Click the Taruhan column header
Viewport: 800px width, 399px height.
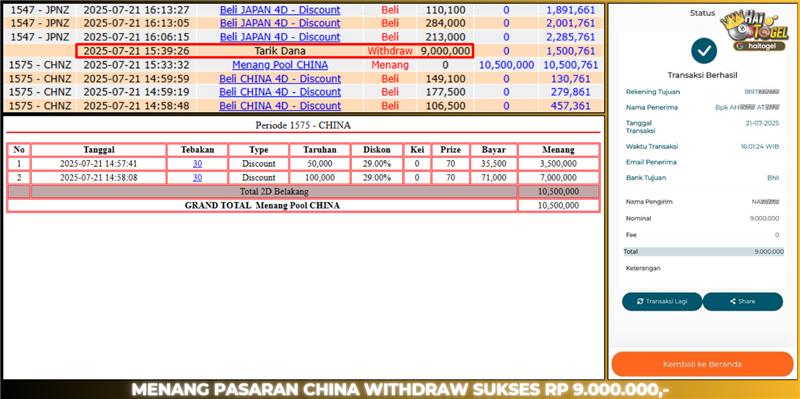(x=320, y=149)
